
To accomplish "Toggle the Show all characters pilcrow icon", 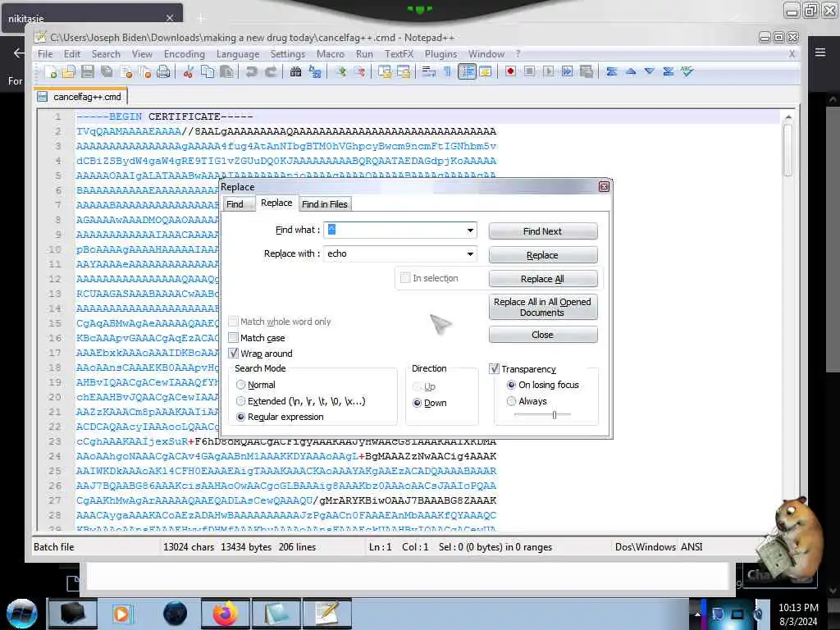I will (x=447, y=72).
